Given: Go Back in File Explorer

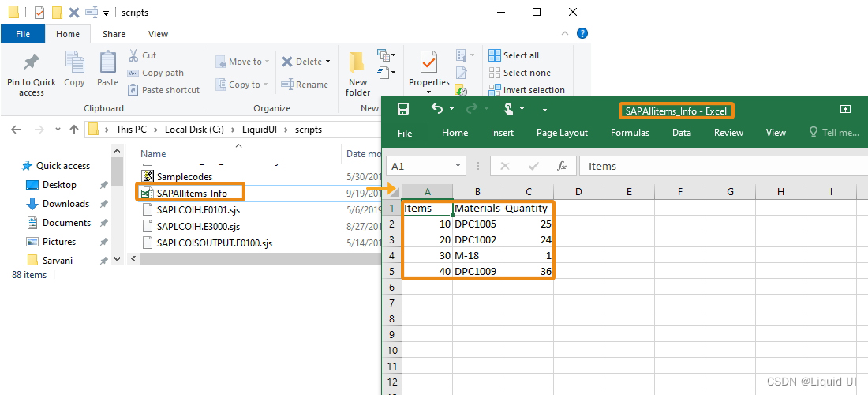Looking at the screenshot, I should (16, 130).
